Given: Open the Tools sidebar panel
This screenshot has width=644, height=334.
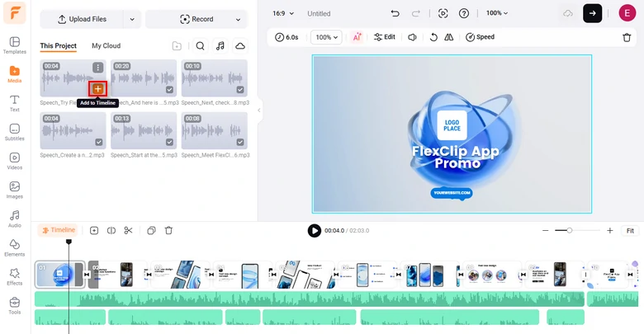Looking at the screenshot, I should 14,306.
